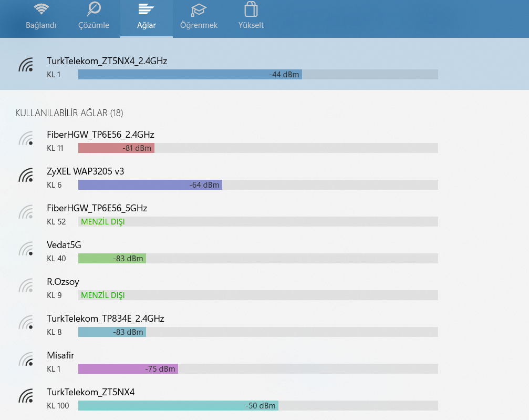Click the -44 dBm signal bar
Screen dimensions: 529x420
pos(190,74)
